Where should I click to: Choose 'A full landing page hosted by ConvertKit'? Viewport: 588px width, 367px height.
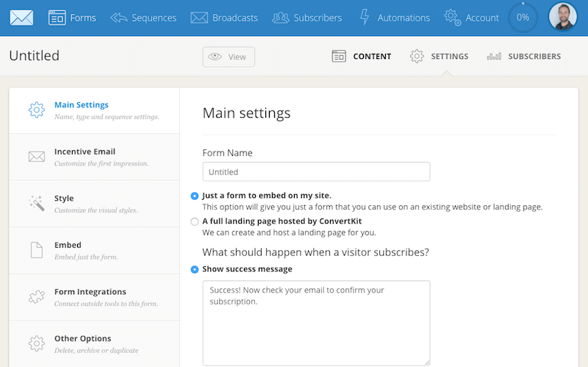coord(195,221)
